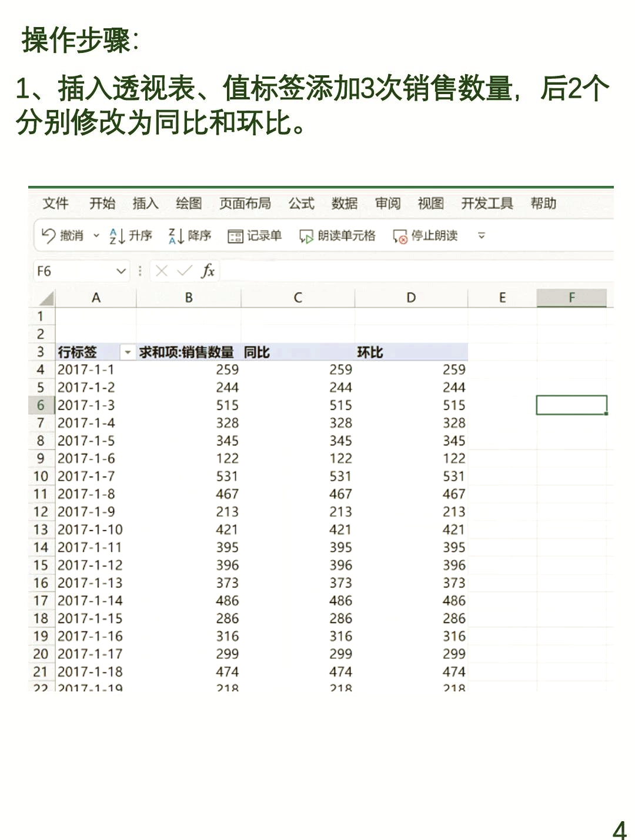635x840 pixels.
Task: Click 停止朗读 to stop reading
Action: point(426,236)
